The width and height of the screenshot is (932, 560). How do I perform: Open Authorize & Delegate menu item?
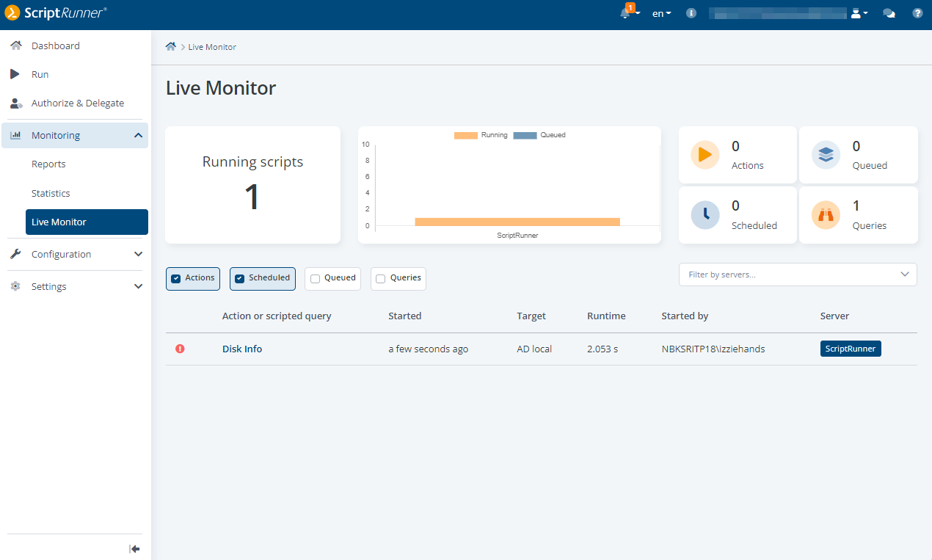pos(76,103)
